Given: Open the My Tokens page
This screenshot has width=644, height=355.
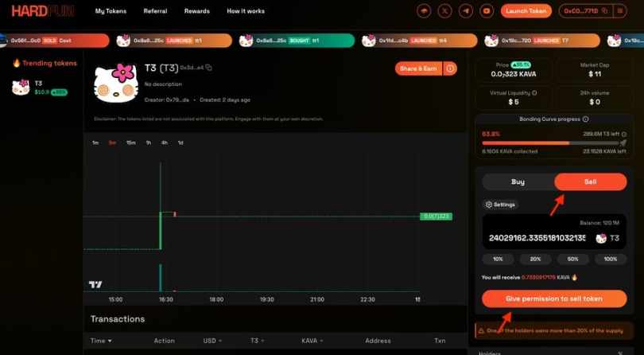Looking at the screenshot, I should tap(111, 11).
